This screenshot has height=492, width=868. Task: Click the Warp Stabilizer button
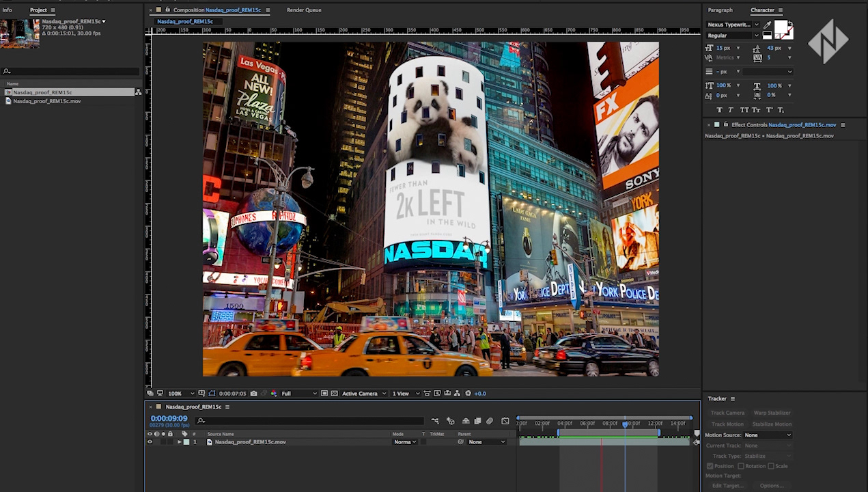coord(772,413)
